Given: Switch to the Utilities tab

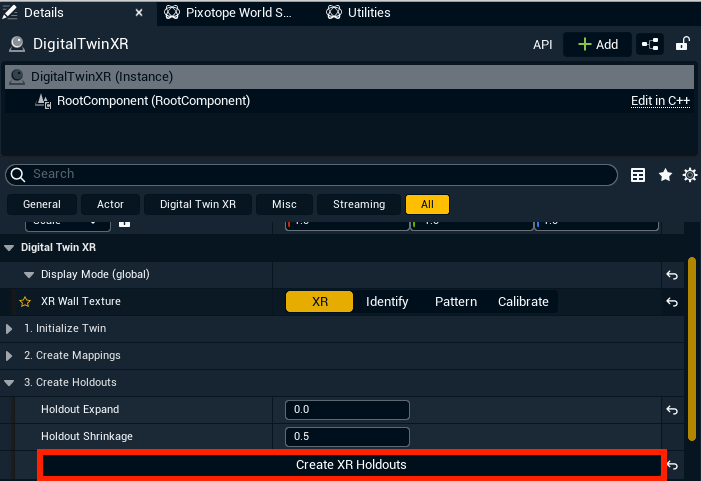Looking at the screenshot, I should point(368,13).
